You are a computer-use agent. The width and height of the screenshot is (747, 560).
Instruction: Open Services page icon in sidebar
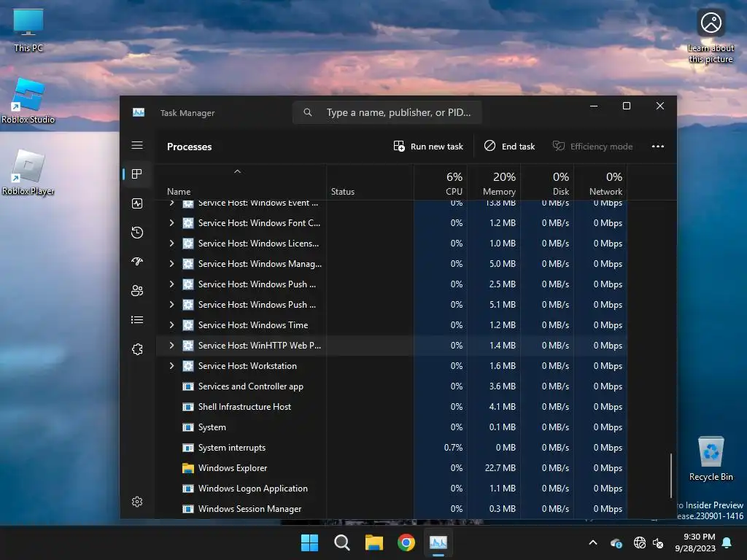(137, 349)
